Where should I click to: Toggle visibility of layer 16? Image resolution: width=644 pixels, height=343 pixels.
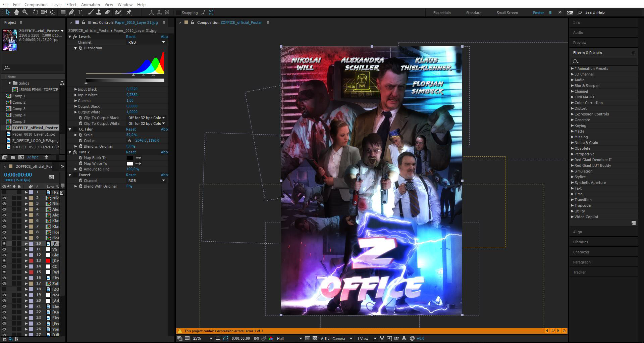(x=4, y=278)
